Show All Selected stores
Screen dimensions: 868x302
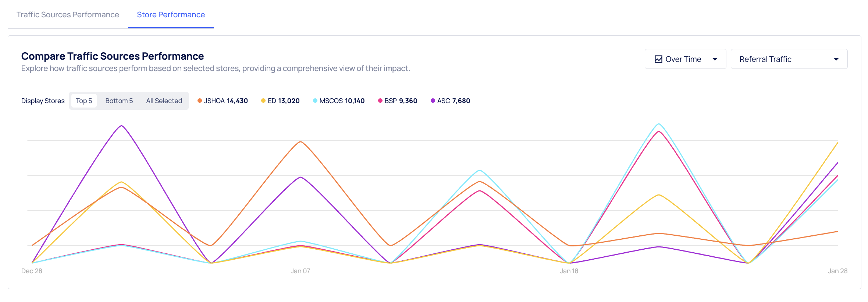click(164, 101)
